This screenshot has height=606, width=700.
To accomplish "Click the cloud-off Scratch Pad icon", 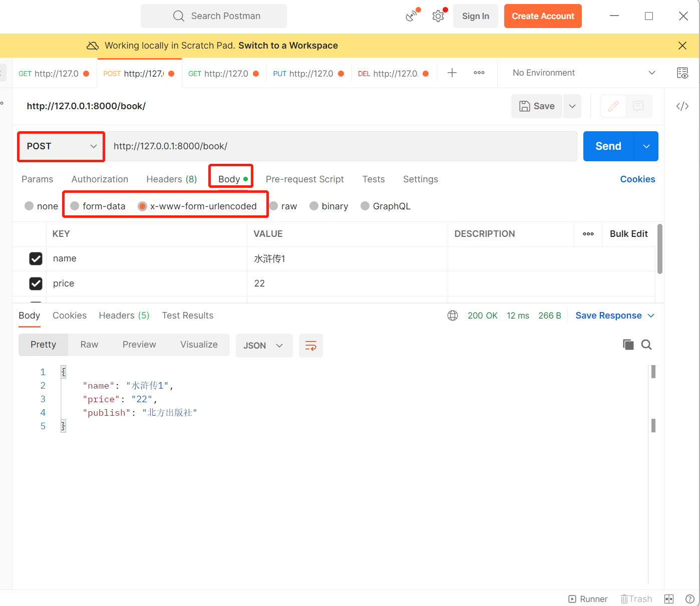I will [93, 46].
